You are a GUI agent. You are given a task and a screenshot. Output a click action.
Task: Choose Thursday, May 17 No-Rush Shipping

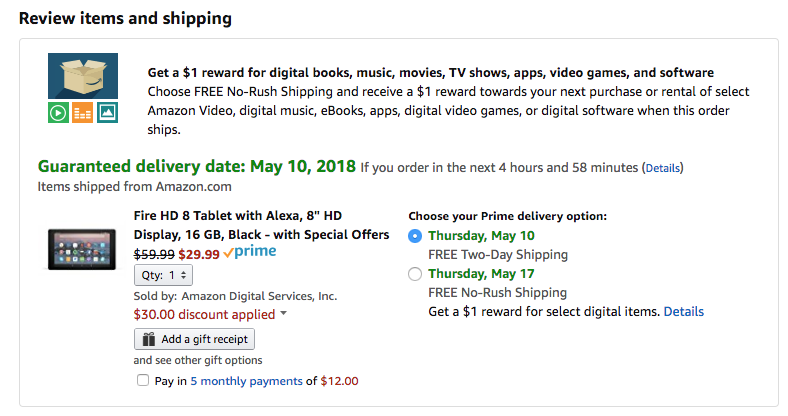click(x=415, y=274)
